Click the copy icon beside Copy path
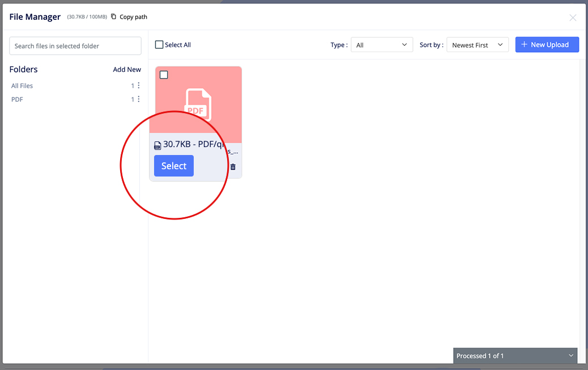Screen dimensions: 588x370 tap(114, 17)
